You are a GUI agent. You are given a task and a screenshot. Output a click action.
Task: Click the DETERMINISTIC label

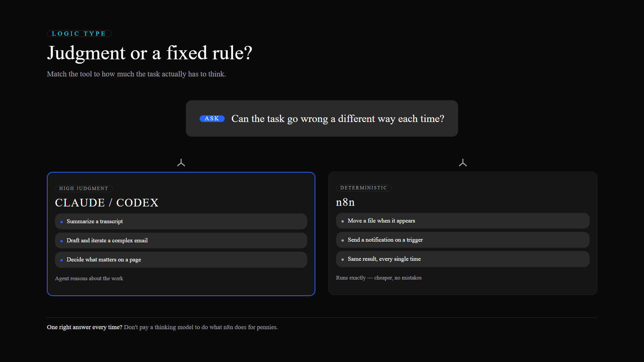tap(364, 188)
